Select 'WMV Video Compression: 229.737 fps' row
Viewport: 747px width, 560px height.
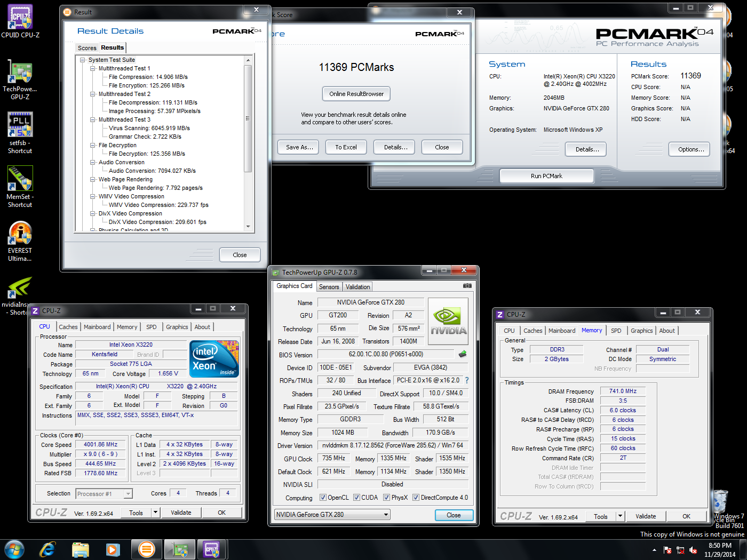coord(158,205)
